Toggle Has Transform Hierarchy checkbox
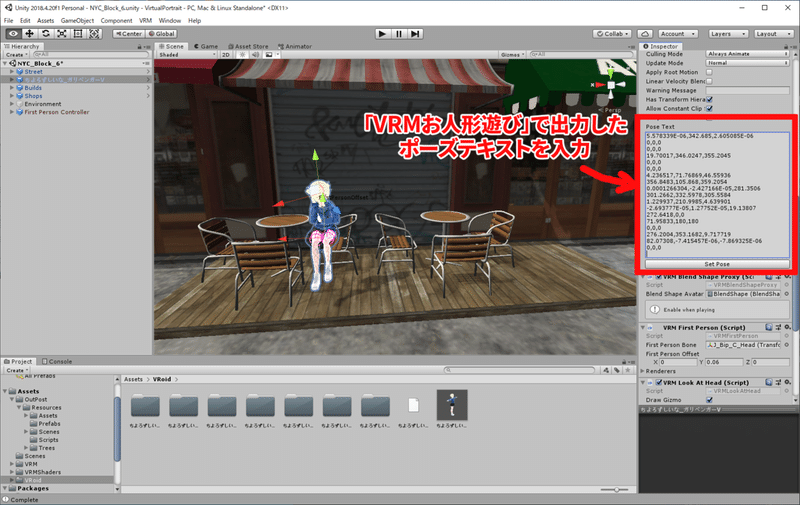This screenshot has height=505, width=800. [709, 99]
